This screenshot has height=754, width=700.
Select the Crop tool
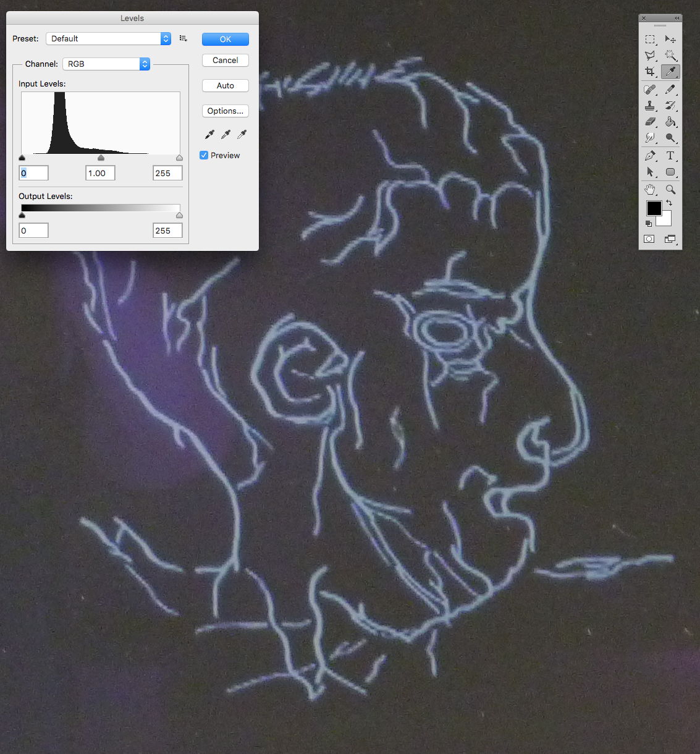(x=650, y=72)
